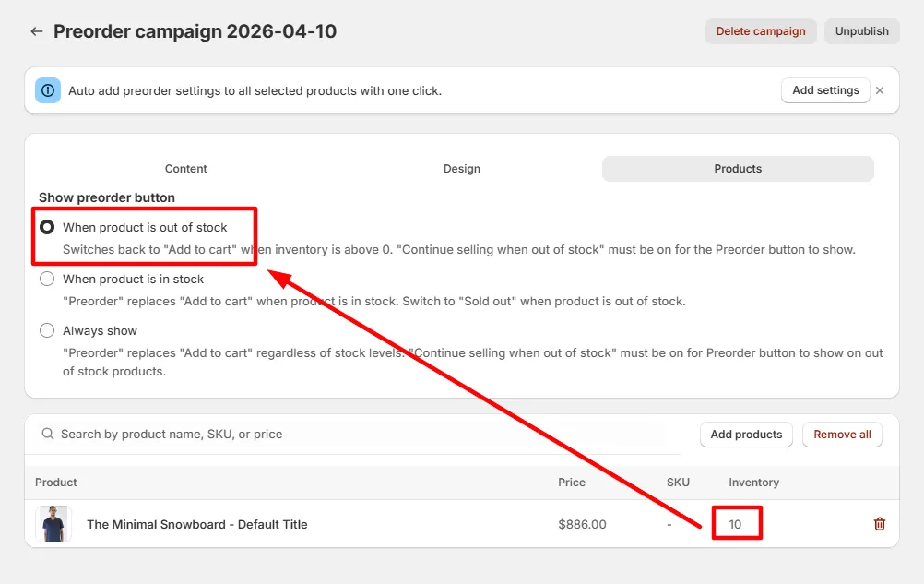The width and height of the screenshot is (924, 584).
Task: Click the SKU column header
Action: [678, 482]
